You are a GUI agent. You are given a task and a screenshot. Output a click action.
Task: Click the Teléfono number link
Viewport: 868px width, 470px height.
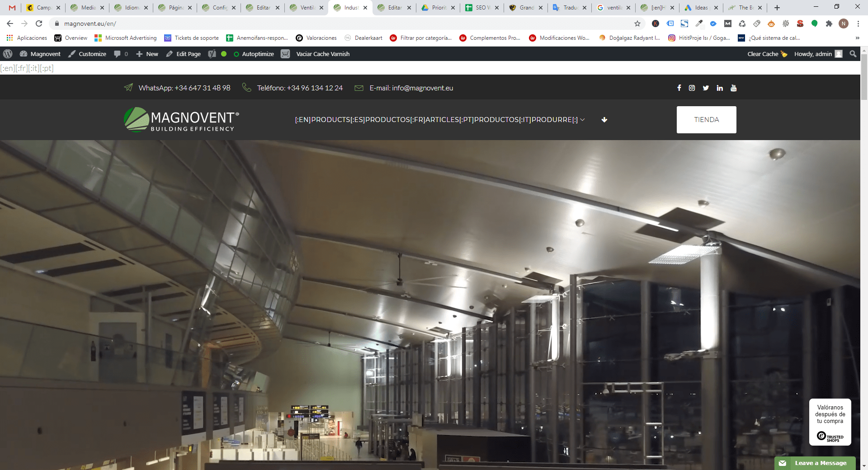pyautogui.click(x=315, y=88)
